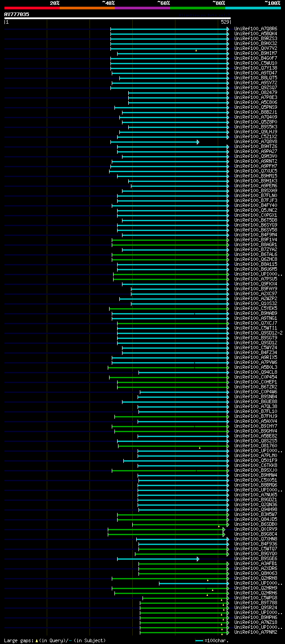
Task: Open hit UniRef100_Q7Y138
Action: (256, 68)
